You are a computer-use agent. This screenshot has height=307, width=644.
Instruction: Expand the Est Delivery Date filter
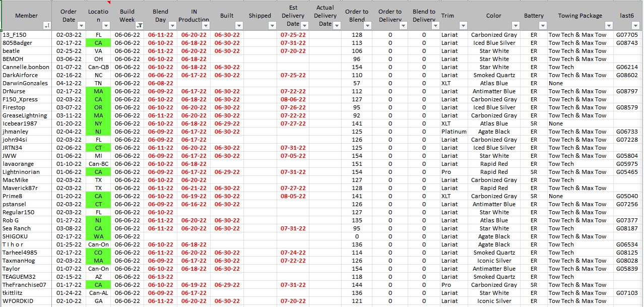[306, 25]
